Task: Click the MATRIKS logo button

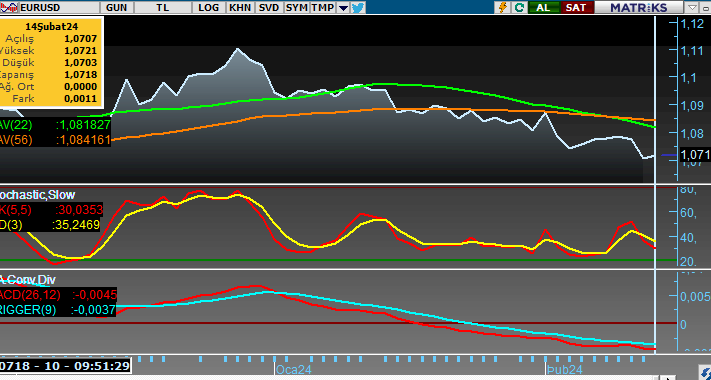Action: coord(638,7)
